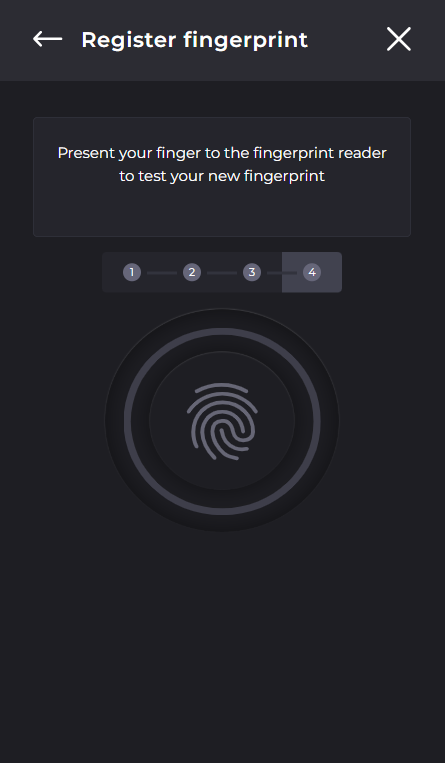Select step 2 in the progress indicator

pyautogui.click(x=192, y=272)
